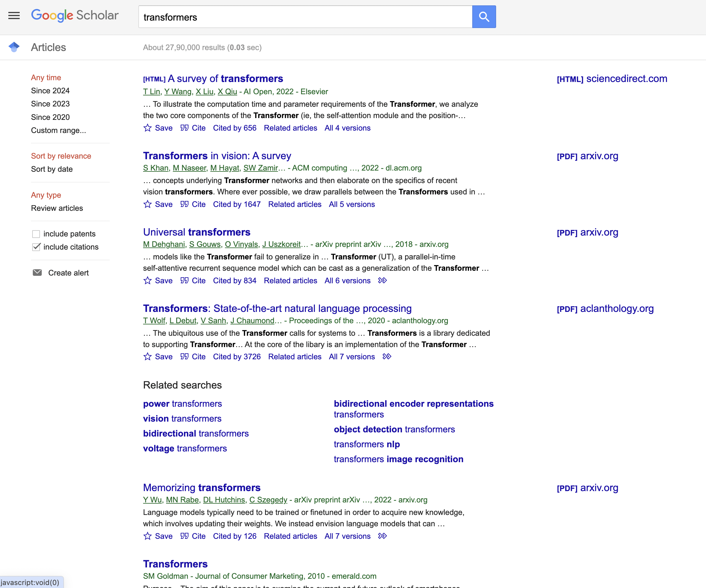
Task: Cite 'Transformers in vision: A survey'
Action: 193,205
